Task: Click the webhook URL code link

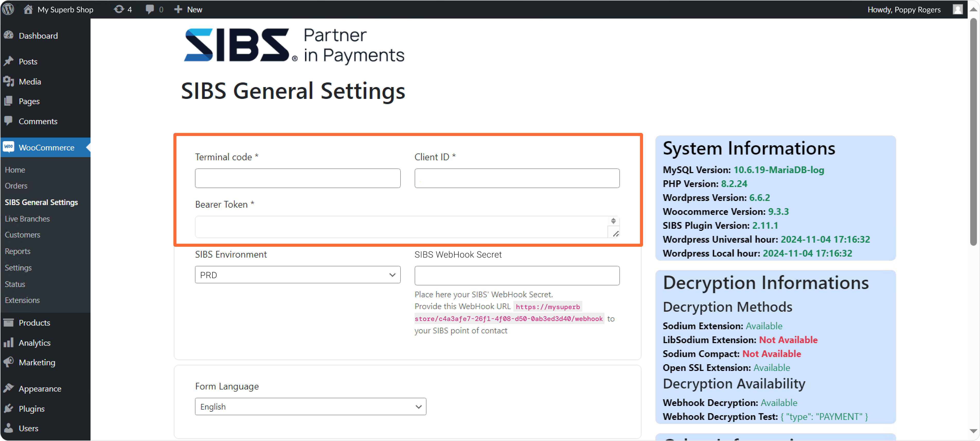Action: [x=508, y=318]
